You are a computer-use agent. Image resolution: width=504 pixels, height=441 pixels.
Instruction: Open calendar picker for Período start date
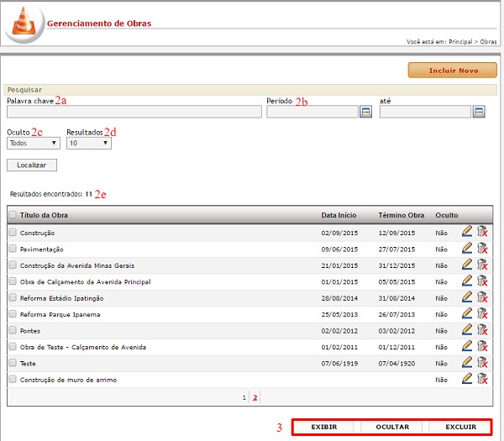tap(365, 112)
